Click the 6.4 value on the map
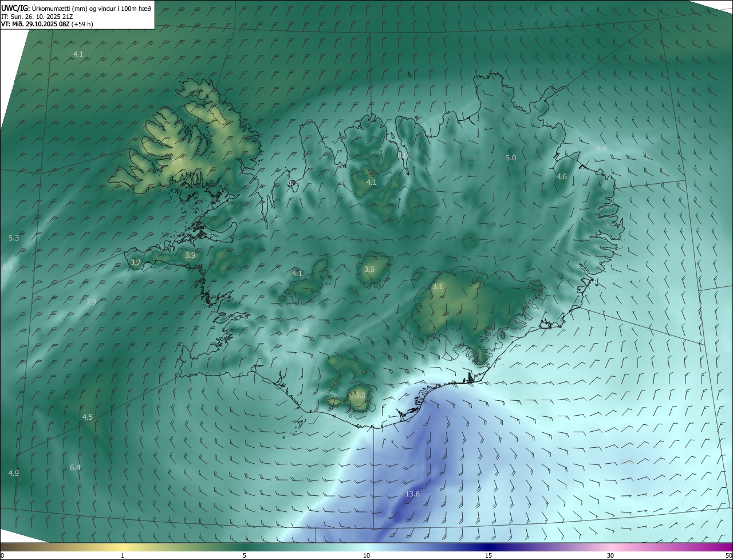 [75, 468]
